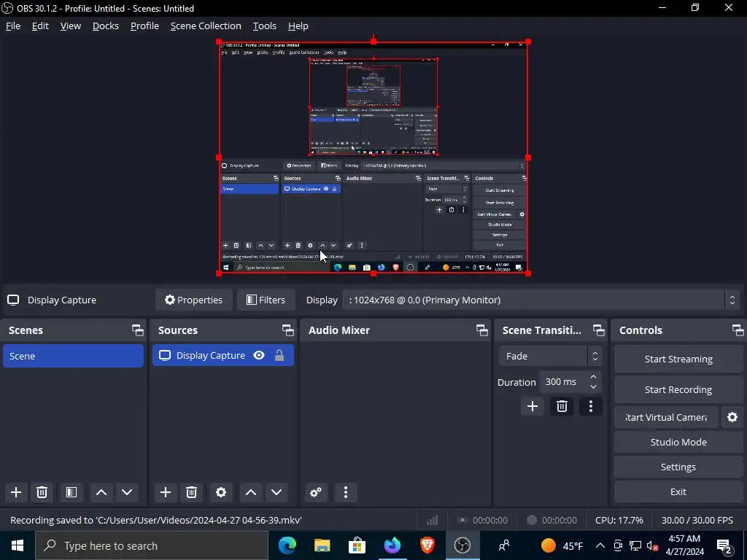747x560 pixels.
Task: Open the Fade transition dropdown
Action: tap(550, 356)
